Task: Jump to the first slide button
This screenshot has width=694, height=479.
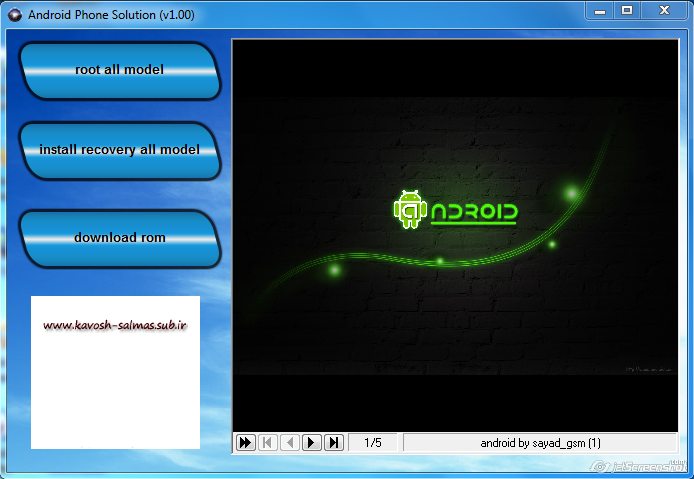Action: point(268,442)
